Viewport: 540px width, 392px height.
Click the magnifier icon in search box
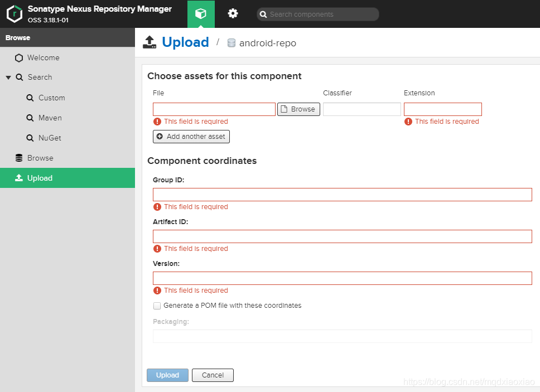pos(263,14)
